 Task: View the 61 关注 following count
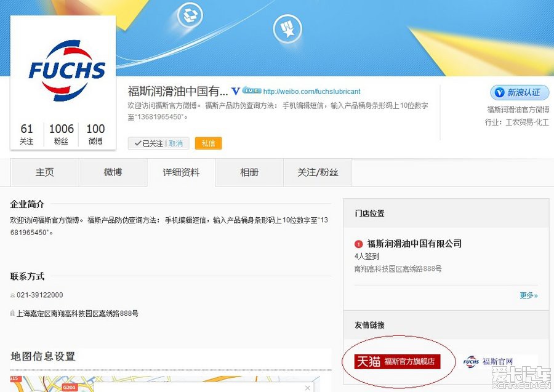tap(26, 134)
